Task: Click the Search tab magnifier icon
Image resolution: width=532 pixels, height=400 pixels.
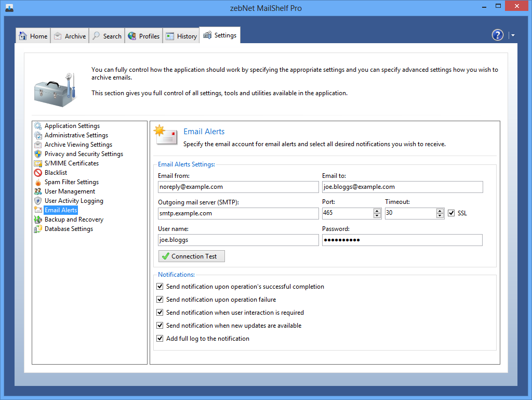Action: [x=96, y=36]
